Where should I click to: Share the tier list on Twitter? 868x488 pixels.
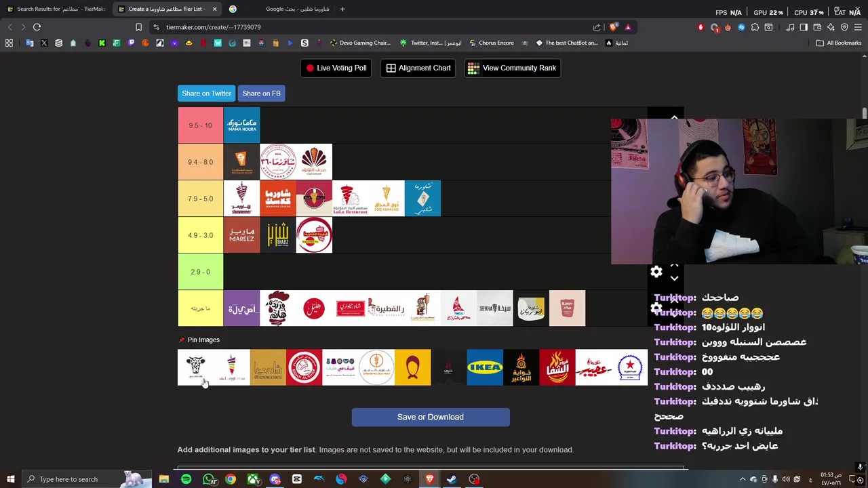point(206,94)
